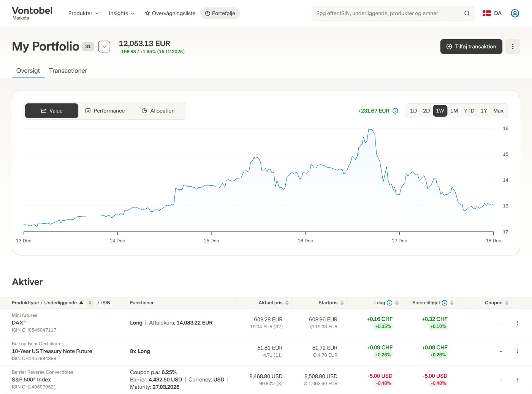Click the 12,053.13 EUR portfolio value
The image size is (532, 394).
click(x=144, y=44)
